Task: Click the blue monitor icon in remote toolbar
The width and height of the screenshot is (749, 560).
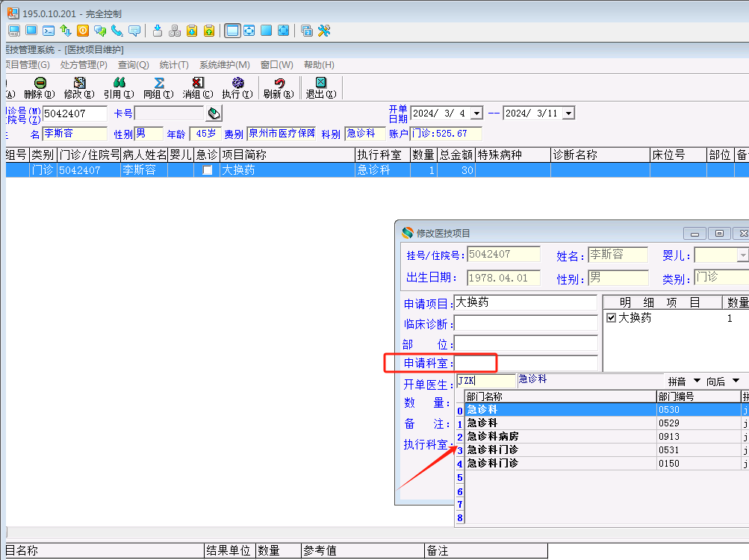Action: tap(31, 31)
